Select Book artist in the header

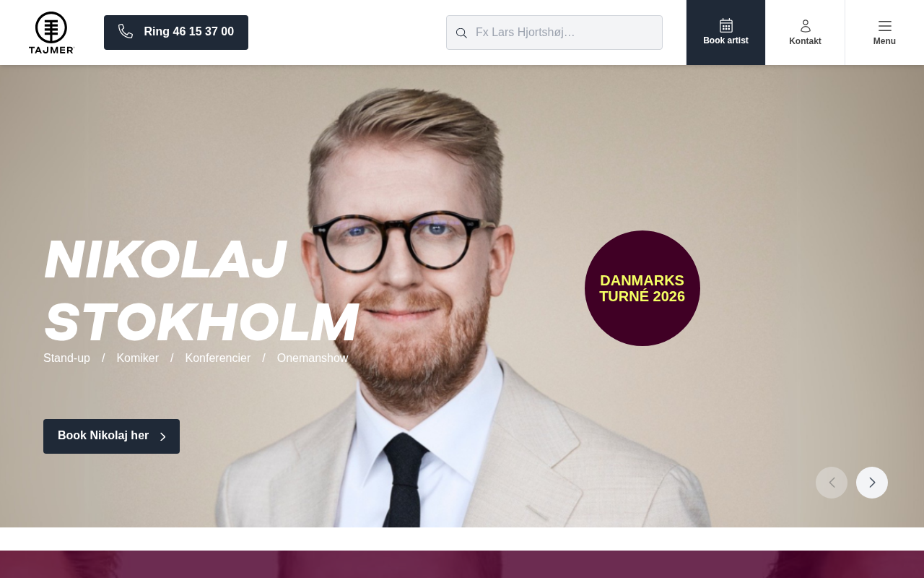coord(725,33)
